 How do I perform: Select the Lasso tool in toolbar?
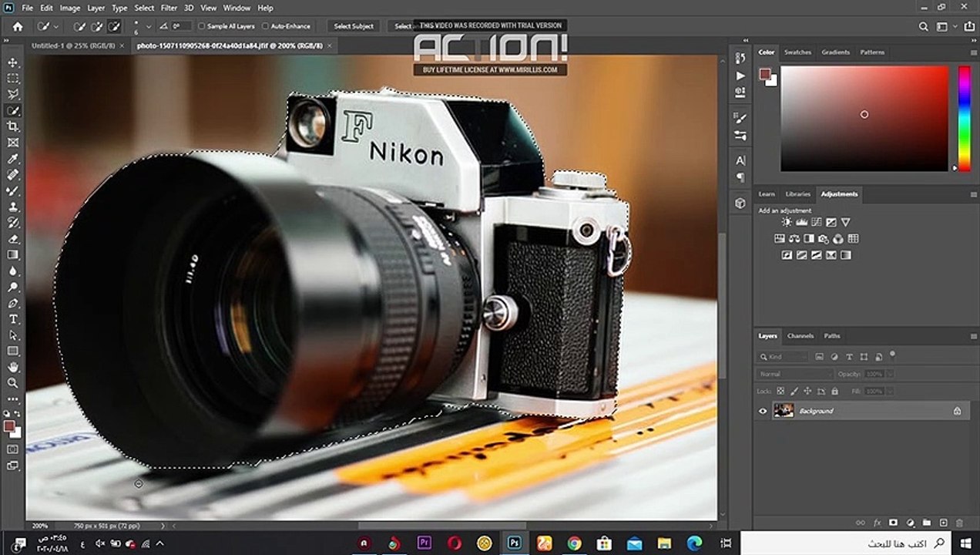click(12, 95)
